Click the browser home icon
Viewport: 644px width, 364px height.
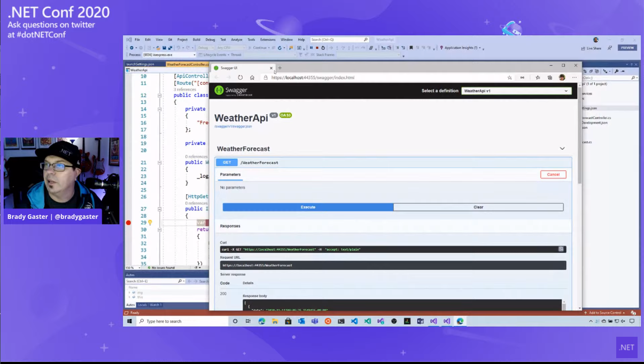pos(252,78)
